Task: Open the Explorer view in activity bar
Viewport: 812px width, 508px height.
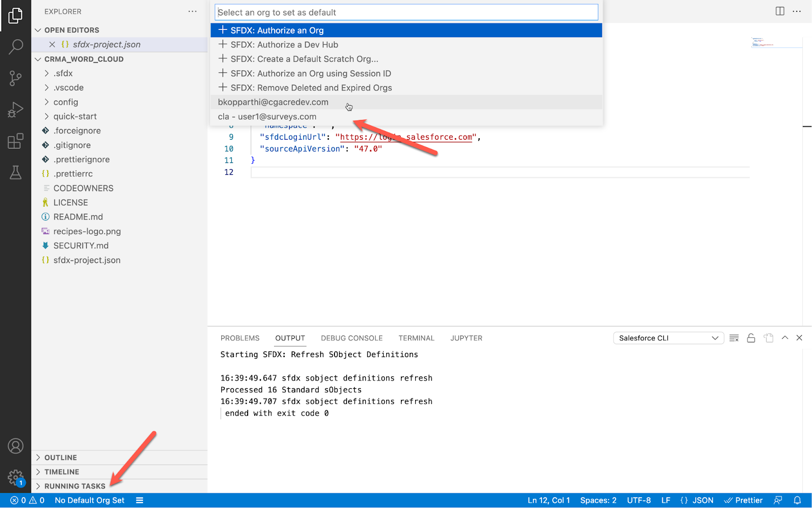Action: click(15, 16)
